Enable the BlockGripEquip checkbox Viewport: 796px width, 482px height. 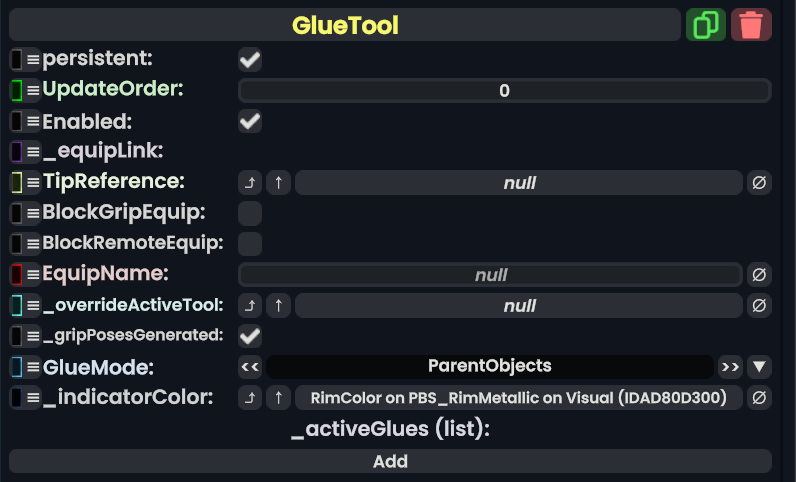pyautogui.click(x=250, y=213)
